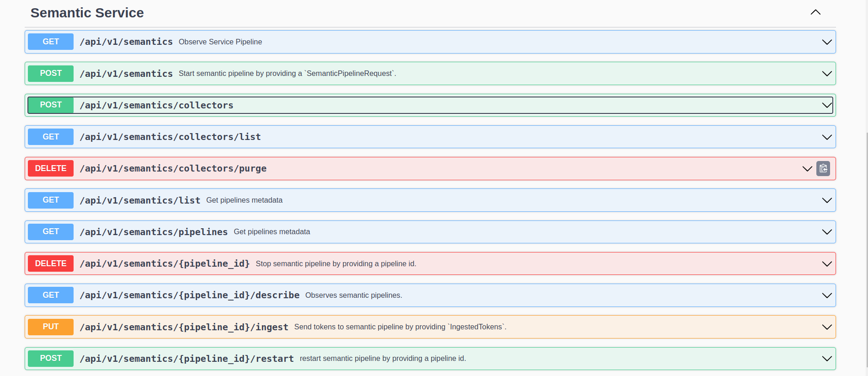
Task: Click POST badge for start semantic pipeline
Action: coord(51,73)
